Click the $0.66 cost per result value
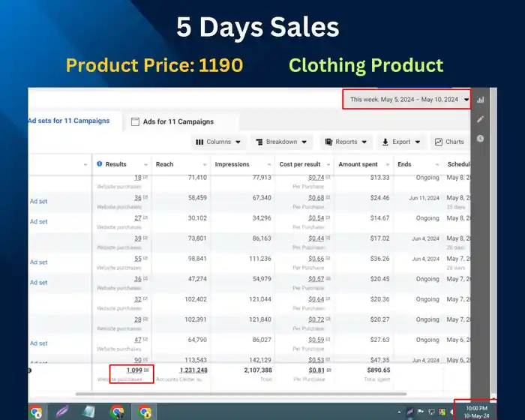The image size is (525, 420). point(316,259)
